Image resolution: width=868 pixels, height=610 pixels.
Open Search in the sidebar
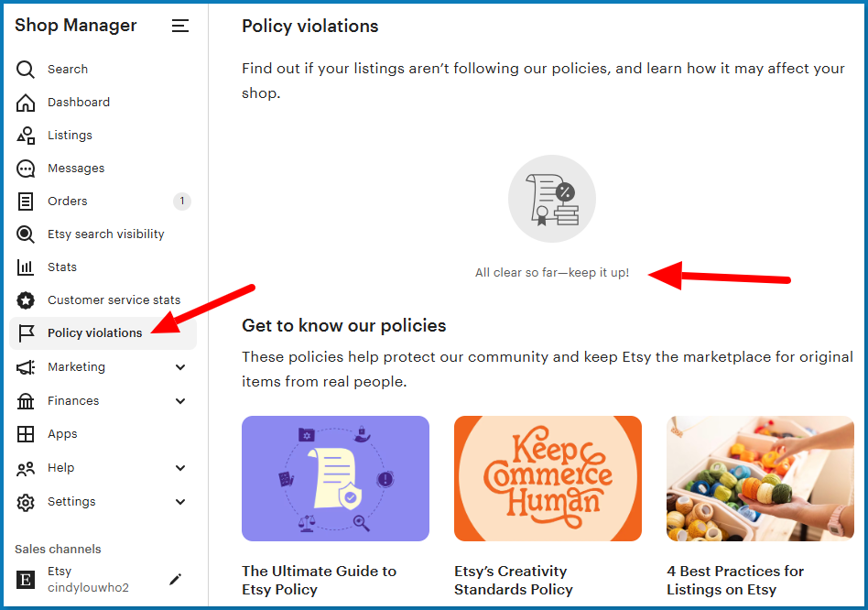pyautogui.click(x=68, y=70)
